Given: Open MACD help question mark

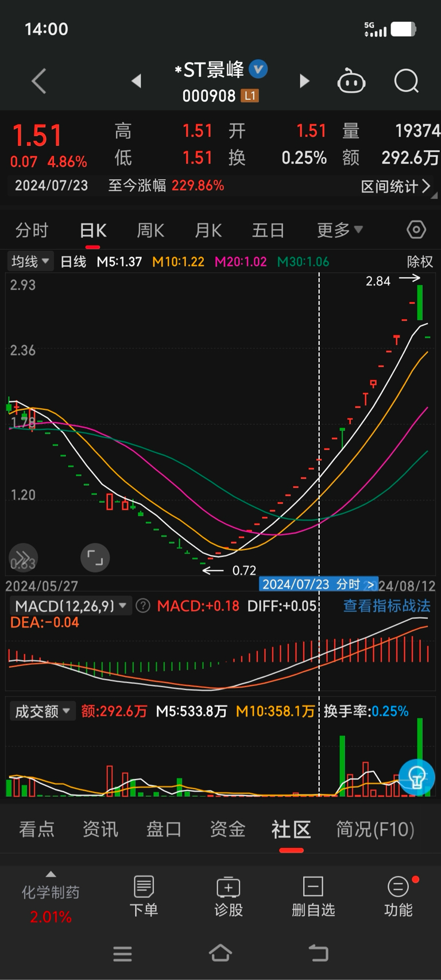Looking at the screenshot, I should (142, 606).
